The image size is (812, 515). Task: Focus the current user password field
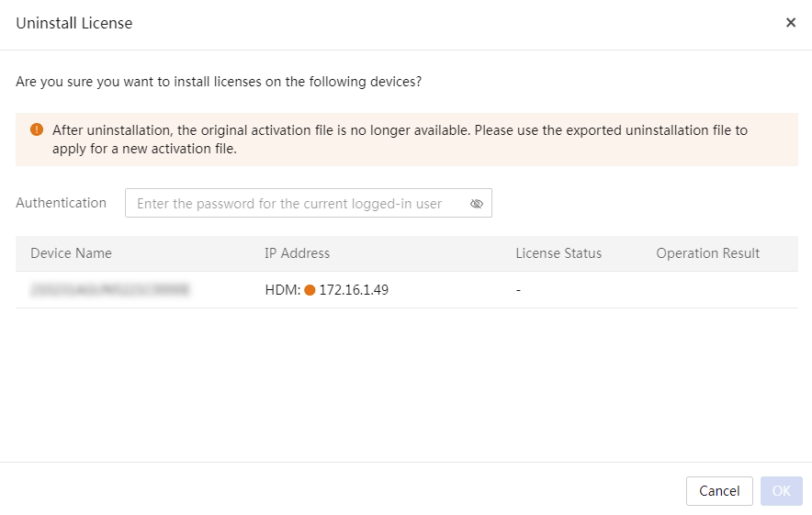tap(308, 203)
